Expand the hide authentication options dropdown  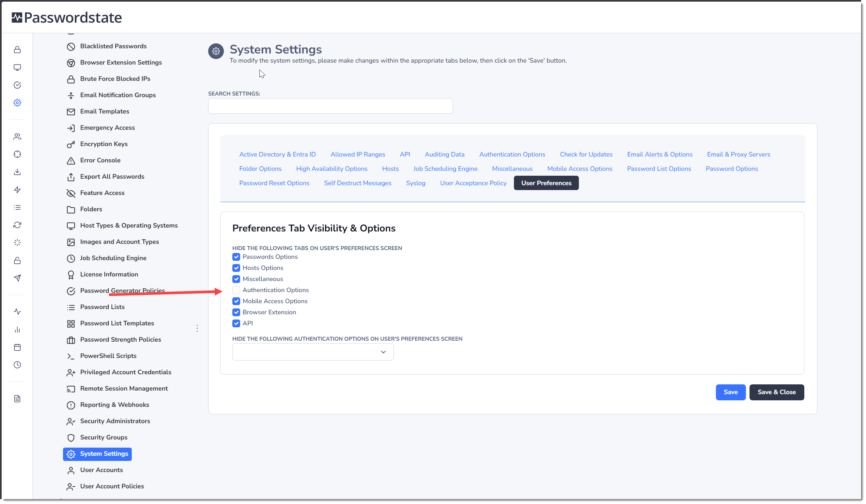pos(313,352)
